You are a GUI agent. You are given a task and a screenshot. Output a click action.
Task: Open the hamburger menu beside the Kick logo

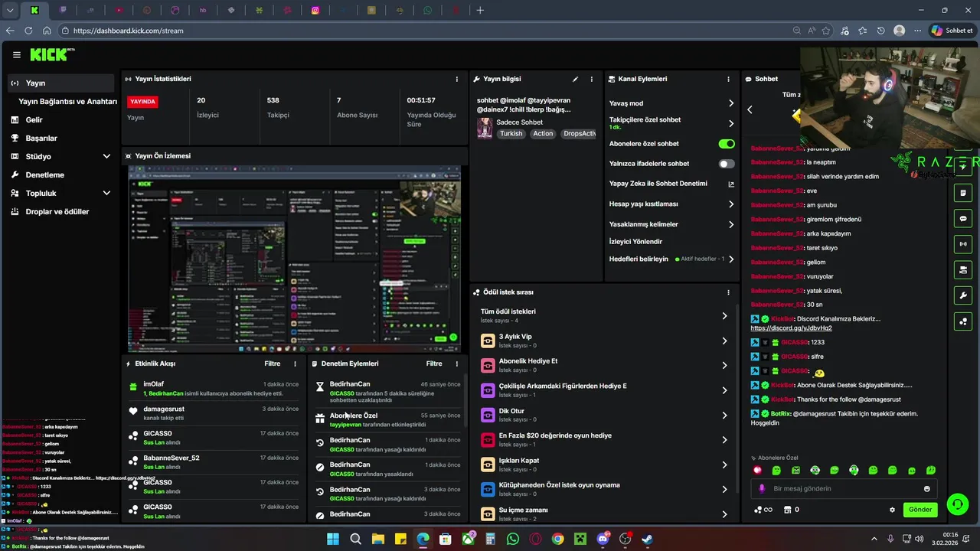click(x=17, y=55)
